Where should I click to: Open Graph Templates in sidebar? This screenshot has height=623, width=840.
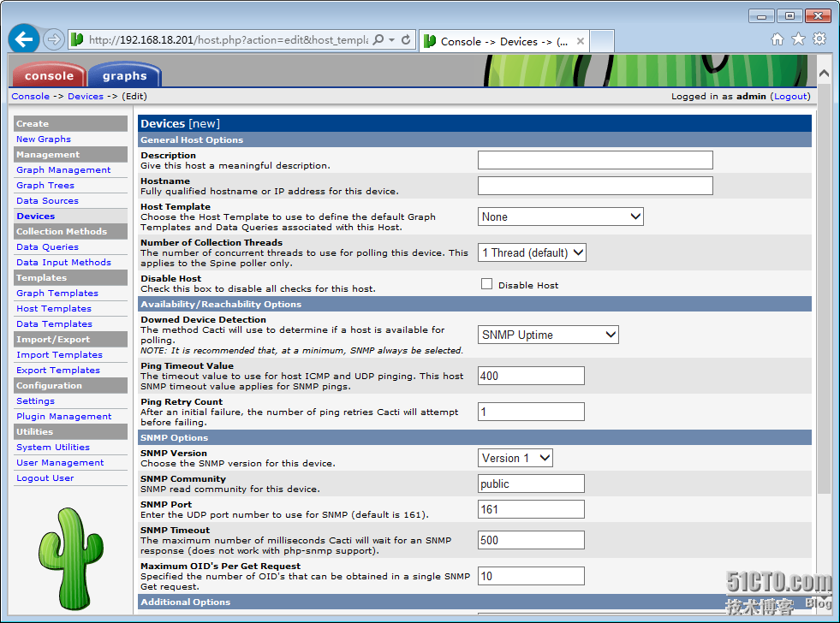coord(57,294)
